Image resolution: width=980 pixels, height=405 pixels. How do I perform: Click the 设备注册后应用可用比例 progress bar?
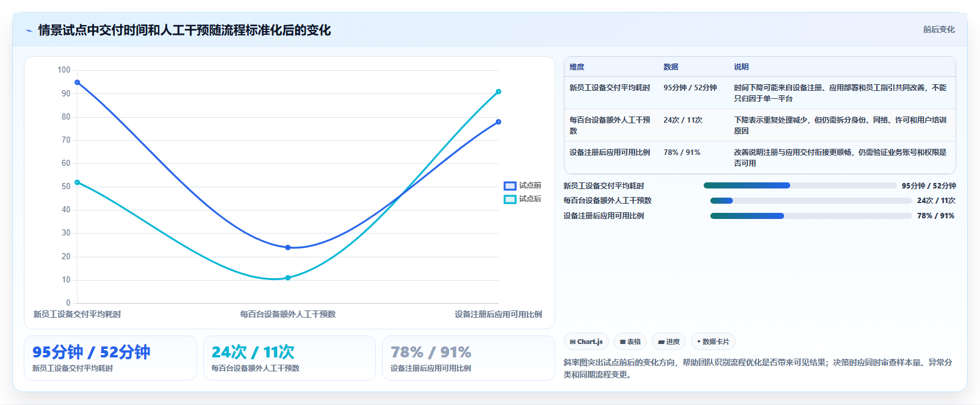(811, 216)
